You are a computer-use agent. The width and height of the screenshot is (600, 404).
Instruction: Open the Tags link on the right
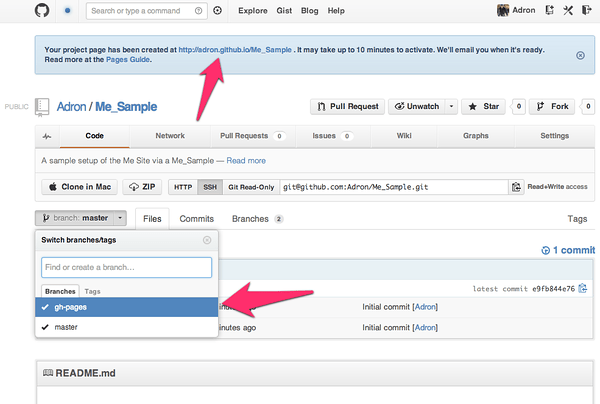(x=577, y=219)
